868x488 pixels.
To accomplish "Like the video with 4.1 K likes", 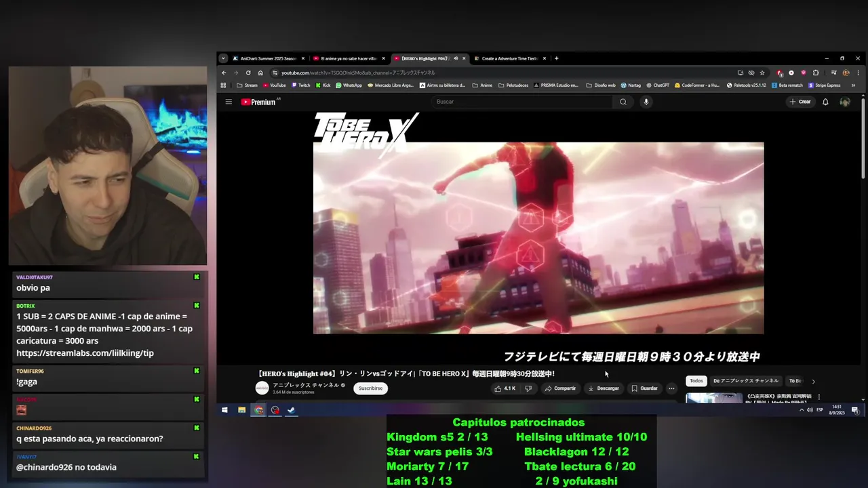I will [505, 388].
